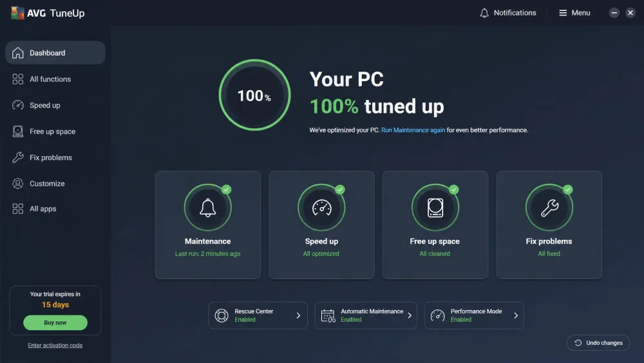Open Notifications bell icon
644x363 pixels.
point(484,13)
